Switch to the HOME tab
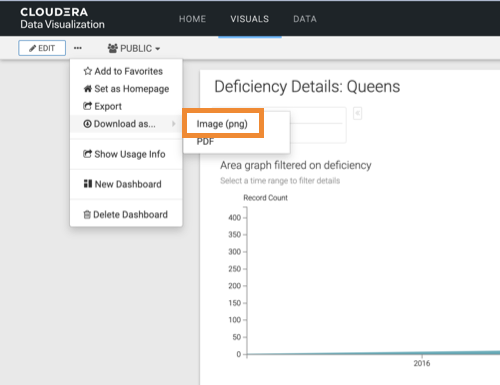This screenshot has height=385, width=500. (x=192, y=19)
